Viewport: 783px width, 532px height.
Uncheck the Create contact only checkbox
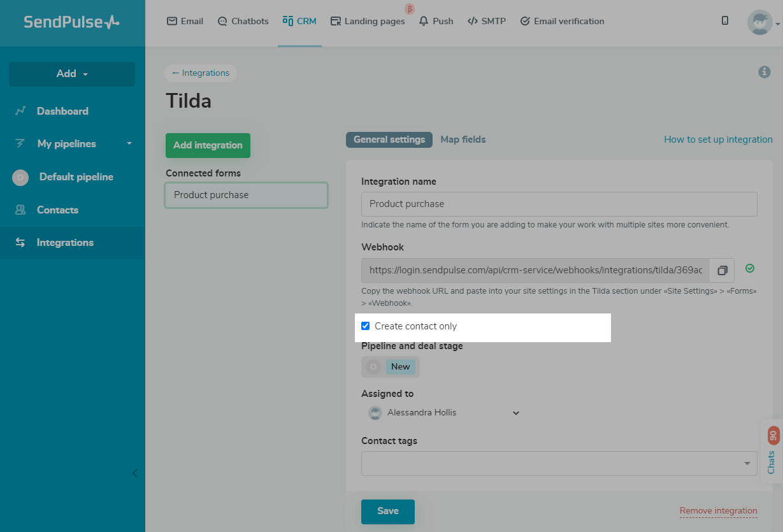(x=366, y=326)
